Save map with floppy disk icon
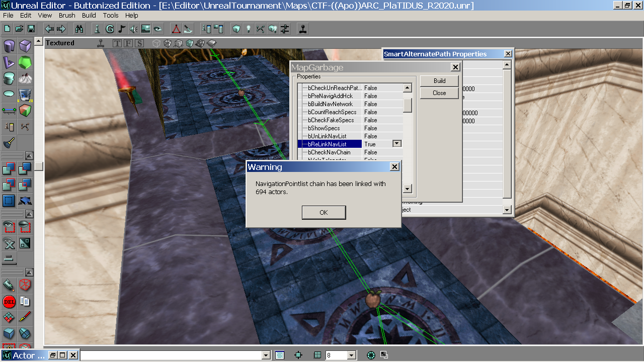 31,29
